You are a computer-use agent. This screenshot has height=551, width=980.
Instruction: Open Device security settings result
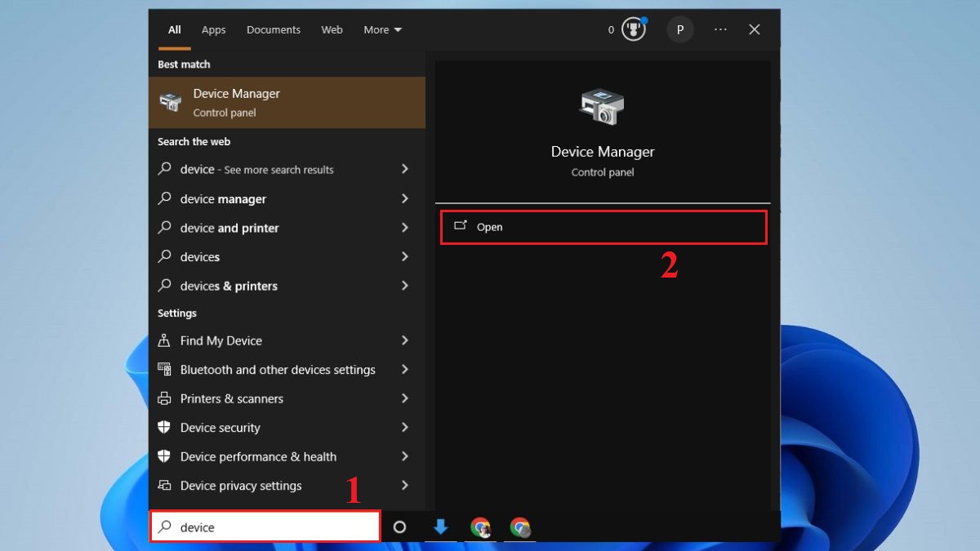tap(220, 428)
